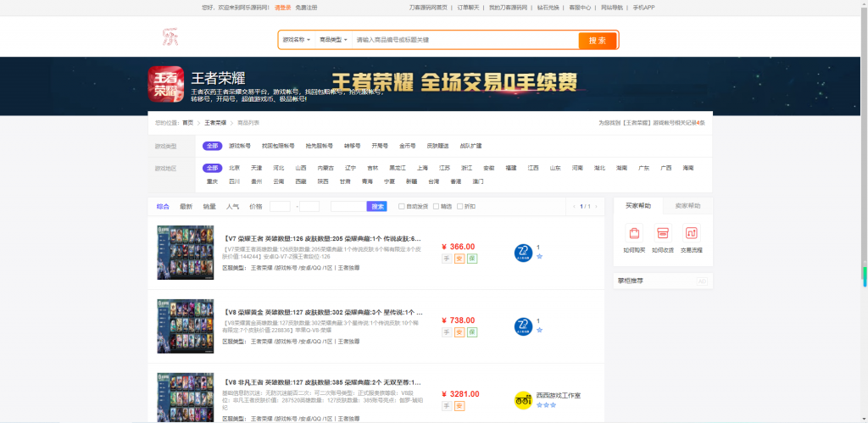This screenshot has height=423, width=868.
Task: Enable the 精选 checkbox
Action: 437,207
